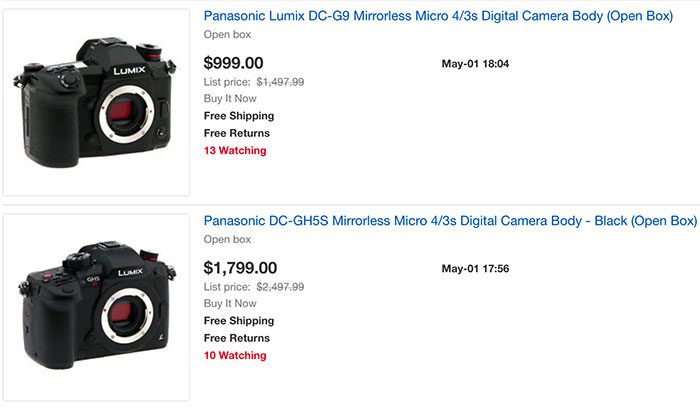Click the $1,799.00 price
This screenshot has width=700, height=409.
[240, 268]
